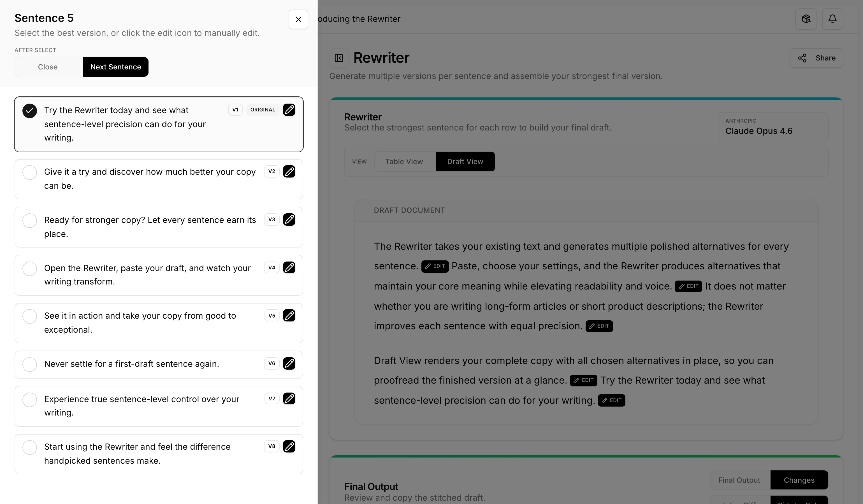Select V5 "See it in action" radio
This screenshot has height=504, width=863.
(30, 316)
